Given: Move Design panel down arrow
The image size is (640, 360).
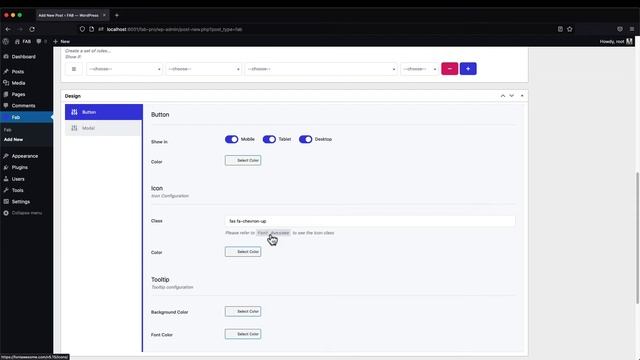Looking at the screenshot, I should pyautogui.click(x=511, y=96).
